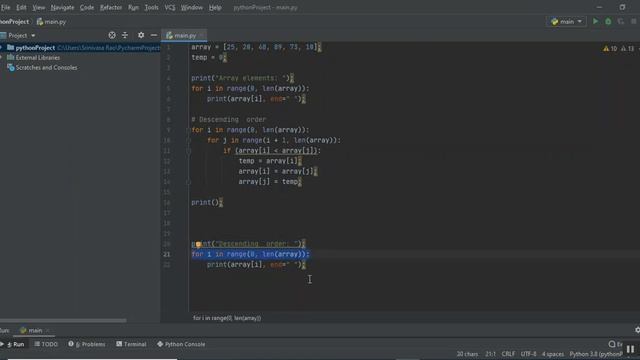Click line number 21 in the gutter
640x360 pixels.
167,254
